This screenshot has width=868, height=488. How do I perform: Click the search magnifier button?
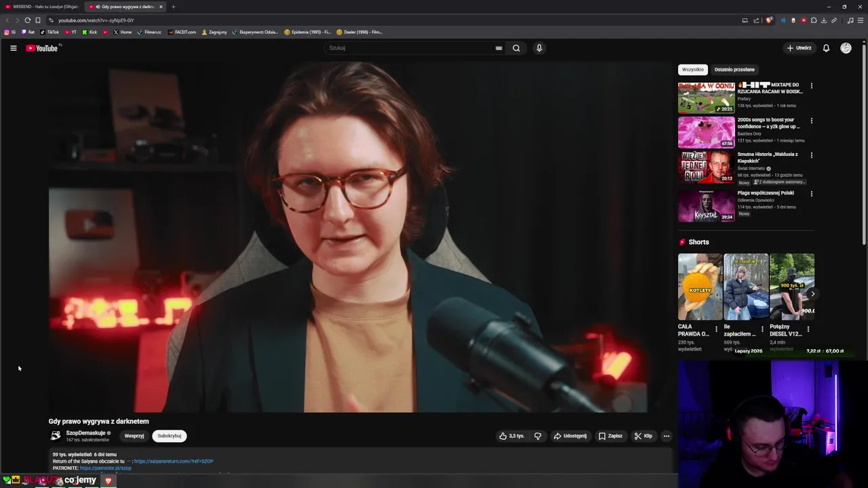pos(516,48)
